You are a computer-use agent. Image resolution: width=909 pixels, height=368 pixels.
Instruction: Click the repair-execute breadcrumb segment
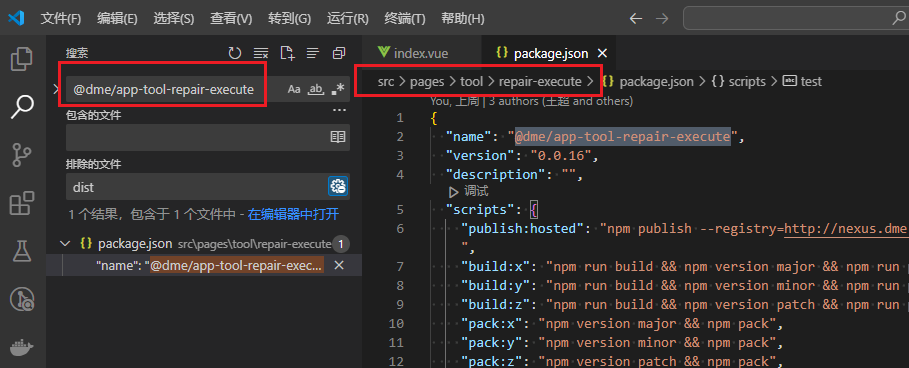[540, 82]
